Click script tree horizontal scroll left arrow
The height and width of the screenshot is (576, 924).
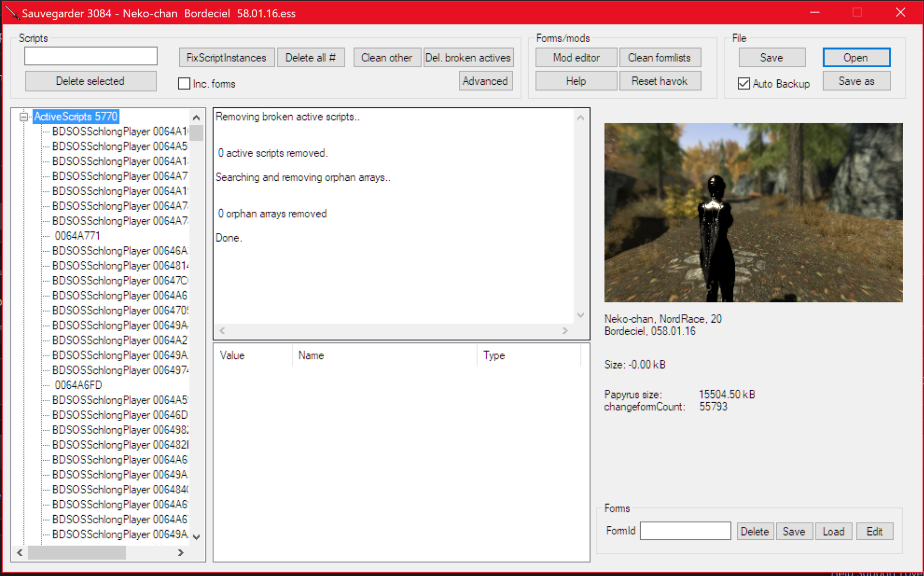coord(20,553)
